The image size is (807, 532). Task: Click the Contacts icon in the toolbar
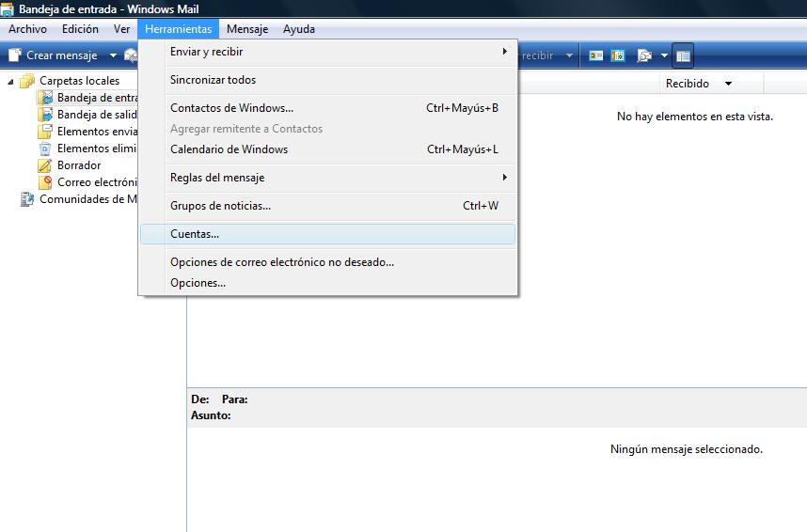(595, 55)
